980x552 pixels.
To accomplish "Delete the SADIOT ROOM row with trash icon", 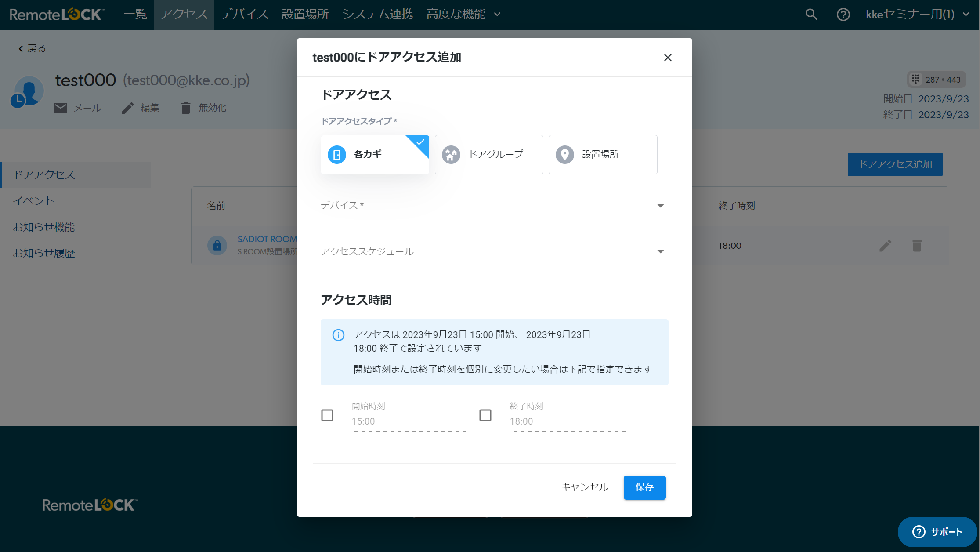I will tap(917, 246).
